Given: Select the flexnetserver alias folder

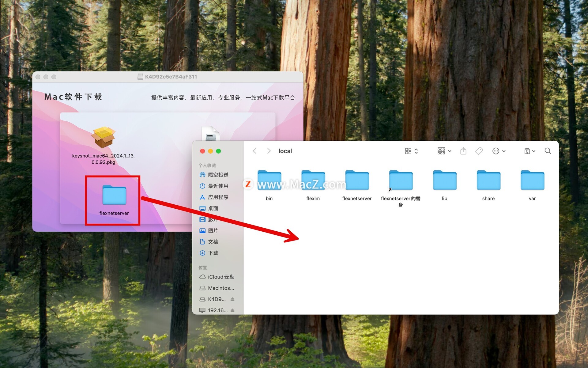Looking at the screenshot, I should [401, 180].
